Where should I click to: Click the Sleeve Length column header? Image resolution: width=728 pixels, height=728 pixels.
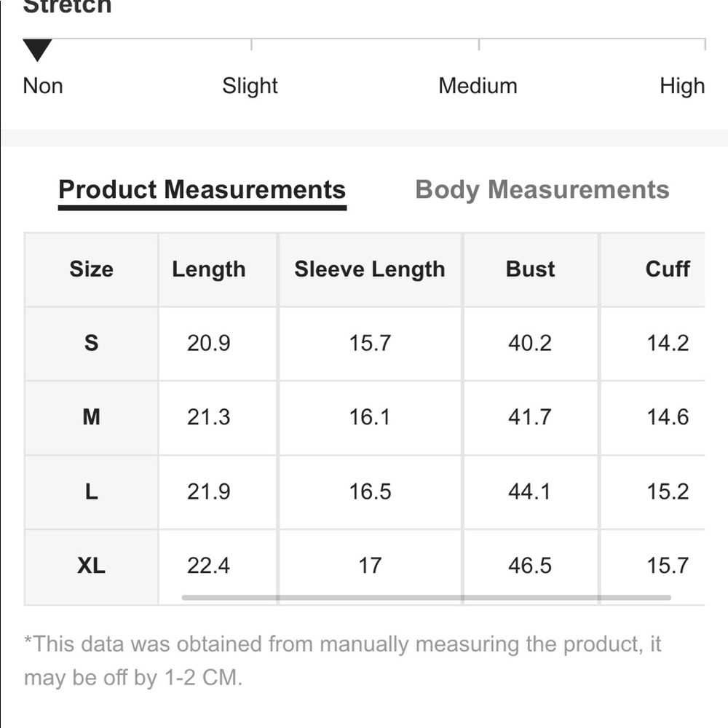coord(369,269)
